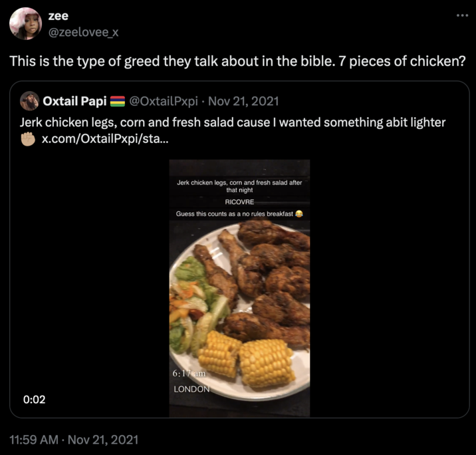Play the jerk chicken plate video
Viewport: 476px width, 455px height.
click(x=239, y=299)
